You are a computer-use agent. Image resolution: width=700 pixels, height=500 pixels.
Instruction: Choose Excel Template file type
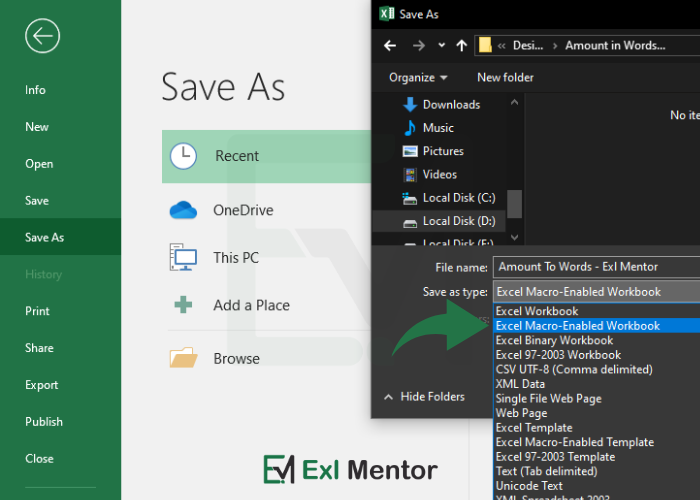coord(597,428)
